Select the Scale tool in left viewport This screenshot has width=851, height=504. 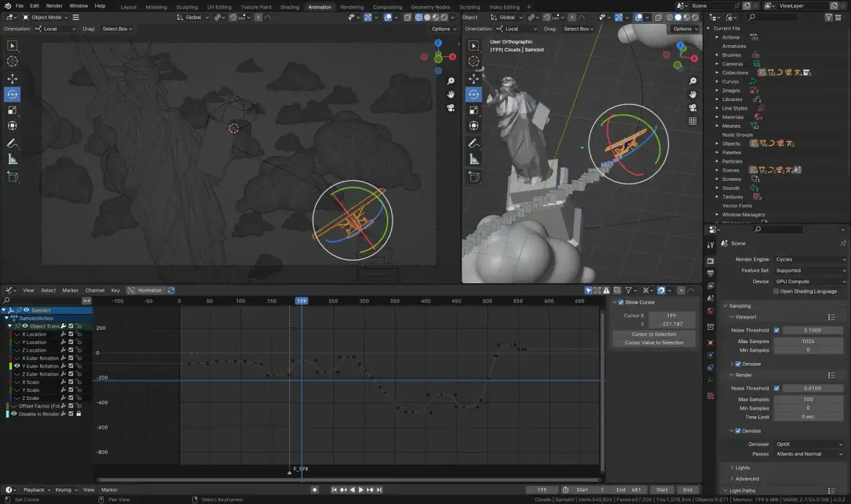click(13, 110)
